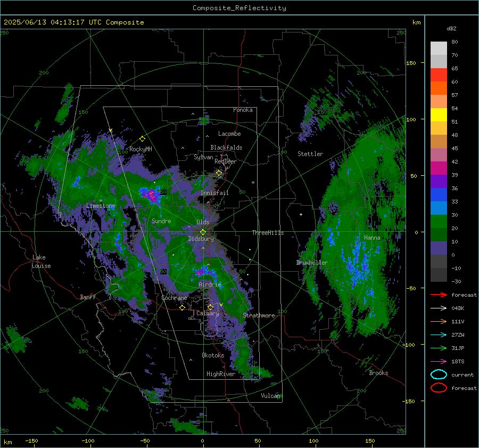Select the red 65 dBZ color swatch
Viewport: 479px width, 448px height.
click(x=439, y=75)
